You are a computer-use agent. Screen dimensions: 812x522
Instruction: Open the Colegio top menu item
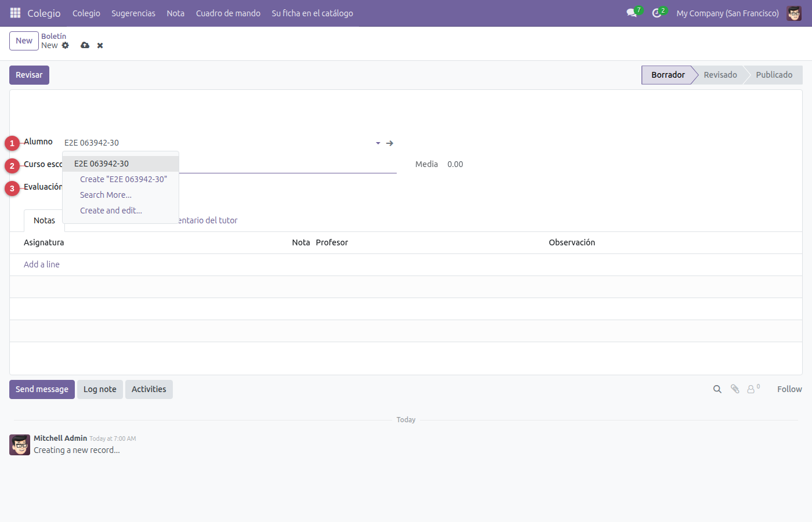coord(86,13)
